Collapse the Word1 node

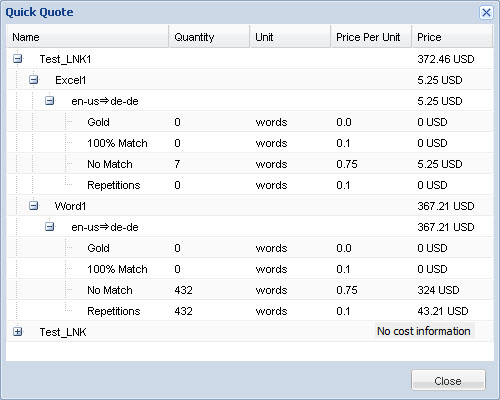(33, 206)
